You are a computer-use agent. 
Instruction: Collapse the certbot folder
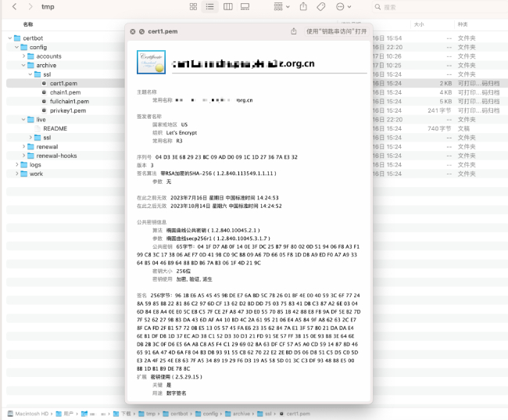pyautogui.click(x=9, y=38)
